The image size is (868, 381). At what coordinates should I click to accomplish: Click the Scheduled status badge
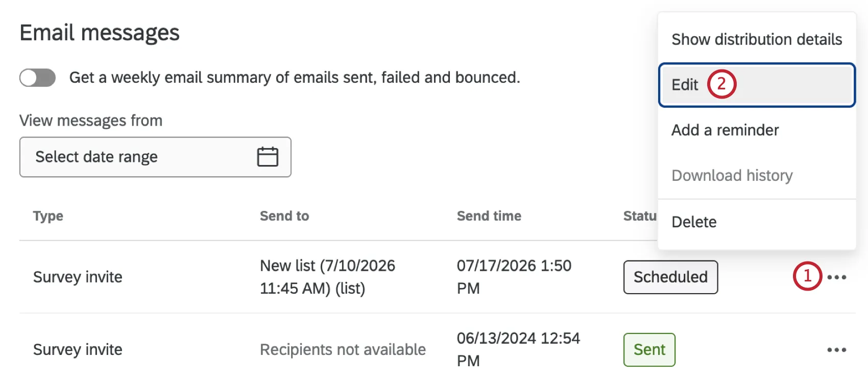tap(670, 277)
